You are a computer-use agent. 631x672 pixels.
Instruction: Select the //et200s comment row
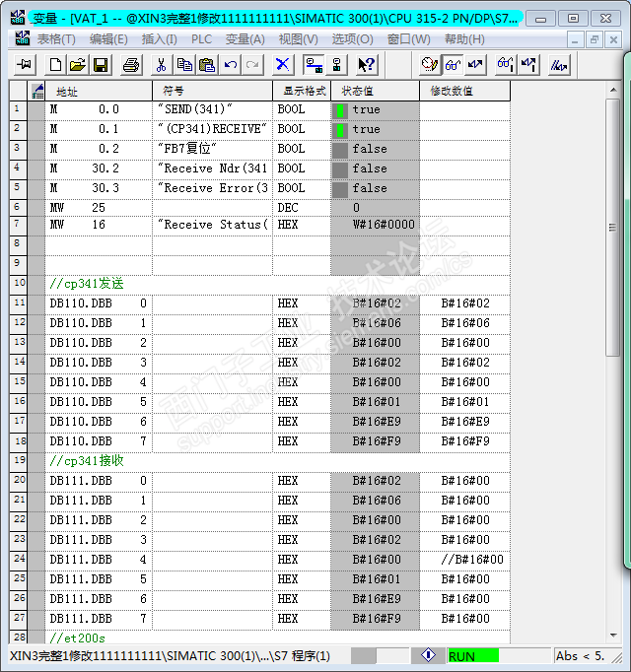(x=277, y=638)
